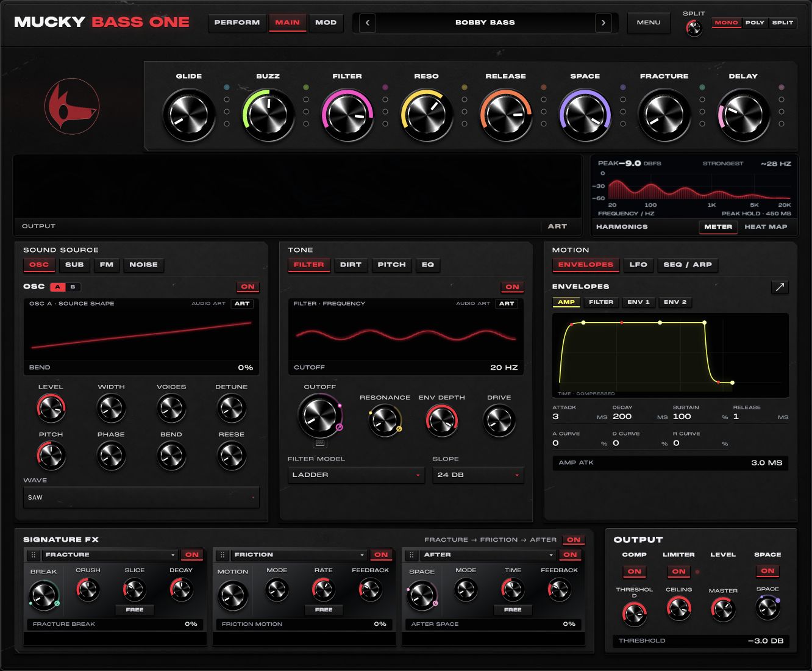Grab the After slot drag handle
The image size is (812, 671).
pyautogui.click(x=411, y=555)
